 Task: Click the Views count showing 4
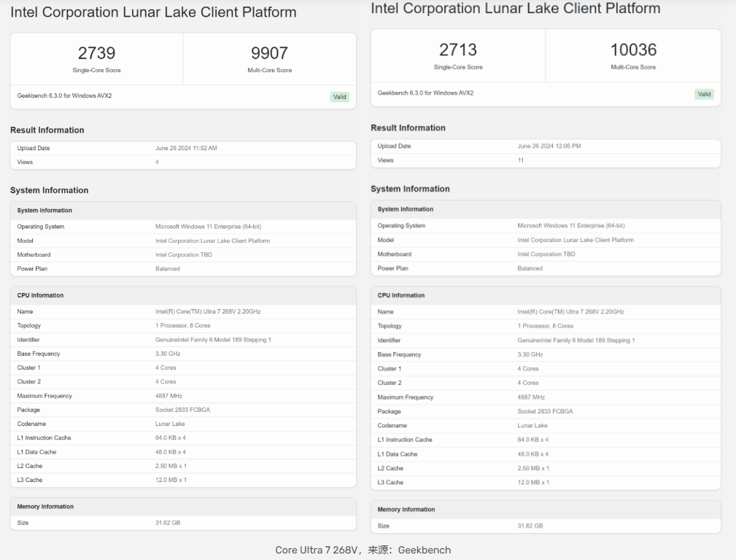pyautogui.click(x=157, y=162)
